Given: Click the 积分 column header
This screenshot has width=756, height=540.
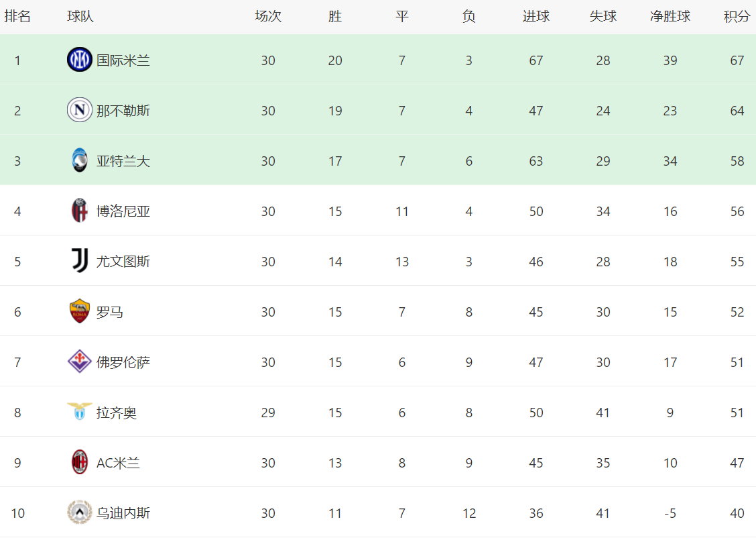Looking at the screenshot, I should pyautogui.click(x=737, y=17).
